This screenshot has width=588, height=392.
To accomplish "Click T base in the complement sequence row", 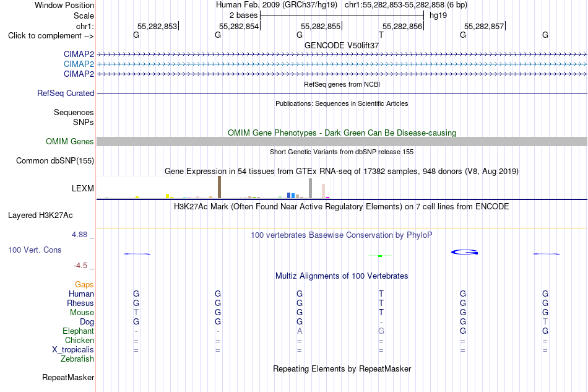I will pyautogui.click(x=381, y=35).
